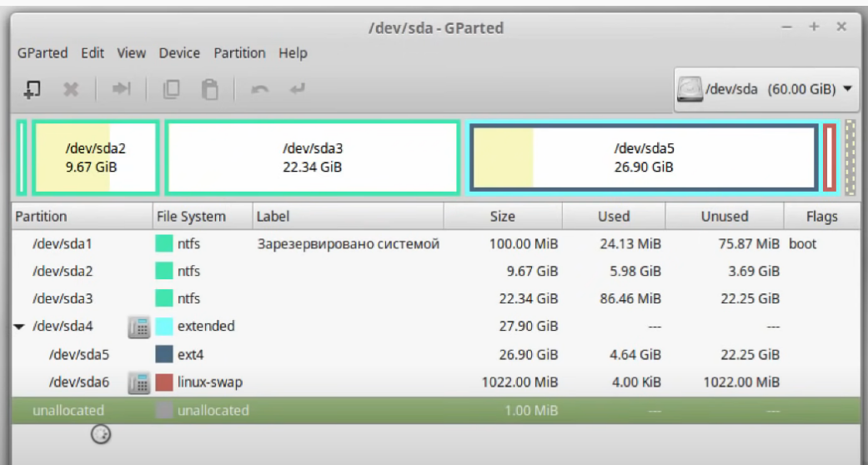Image resolution: width=868 pixels, height=465 pixels.
Task: Collapse the /dev/sda4 extended partition tree
Action: [19, 327]
